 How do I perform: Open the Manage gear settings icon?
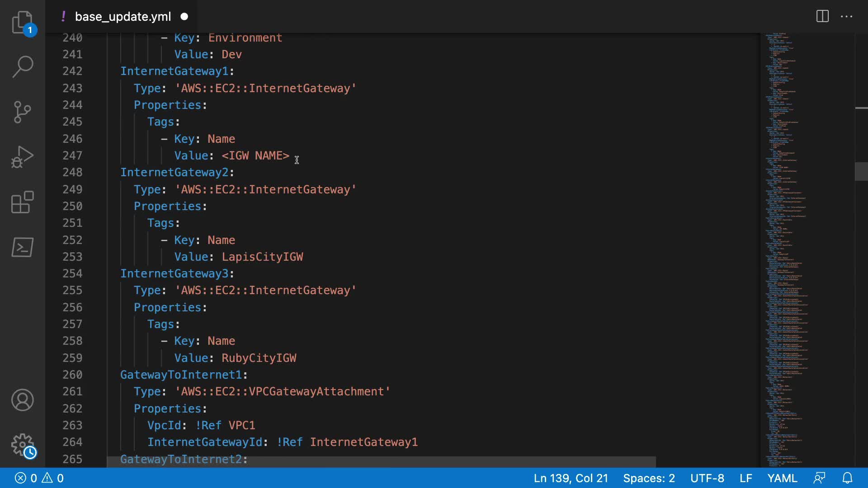(22, 445)
